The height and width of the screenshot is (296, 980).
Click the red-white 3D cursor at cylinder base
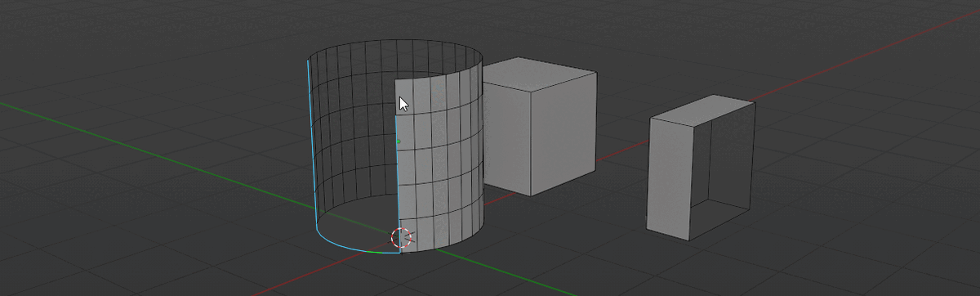coord(401,238)
